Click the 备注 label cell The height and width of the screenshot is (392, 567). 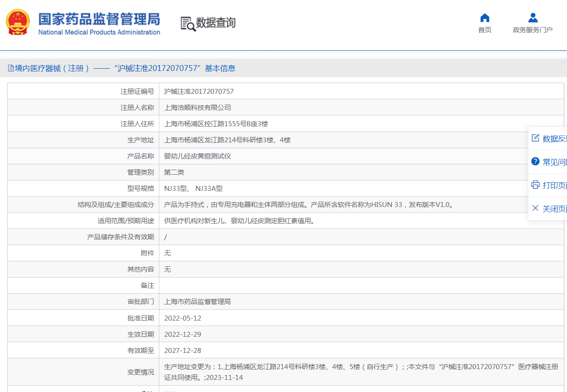coord(83,285)
